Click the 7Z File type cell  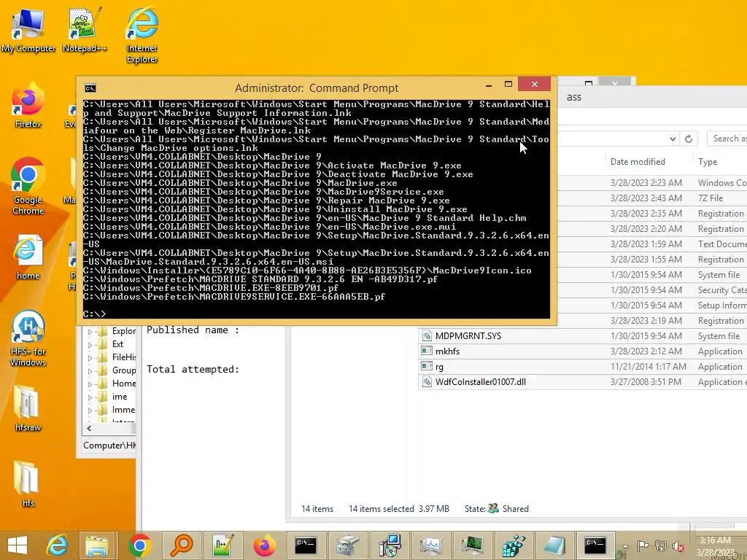pyautogui.click(x=711, y=198)
